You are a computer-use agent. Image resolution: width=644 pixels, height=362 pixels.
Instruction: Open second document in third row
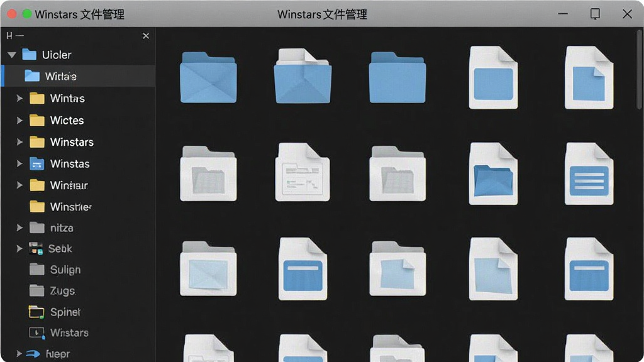click(x=303, y=269)
